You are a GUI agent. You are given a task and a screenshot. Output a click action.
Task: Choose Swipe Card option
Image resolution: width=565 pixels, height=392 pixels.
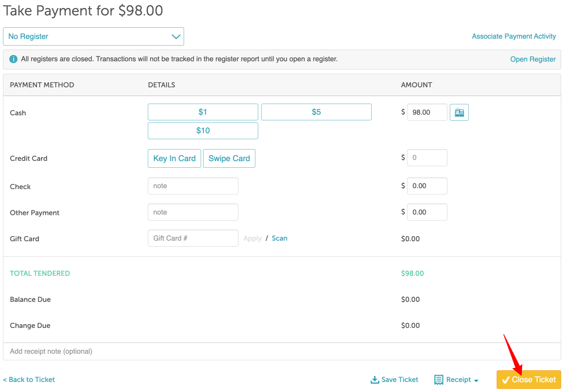click(x=229, y=158)
